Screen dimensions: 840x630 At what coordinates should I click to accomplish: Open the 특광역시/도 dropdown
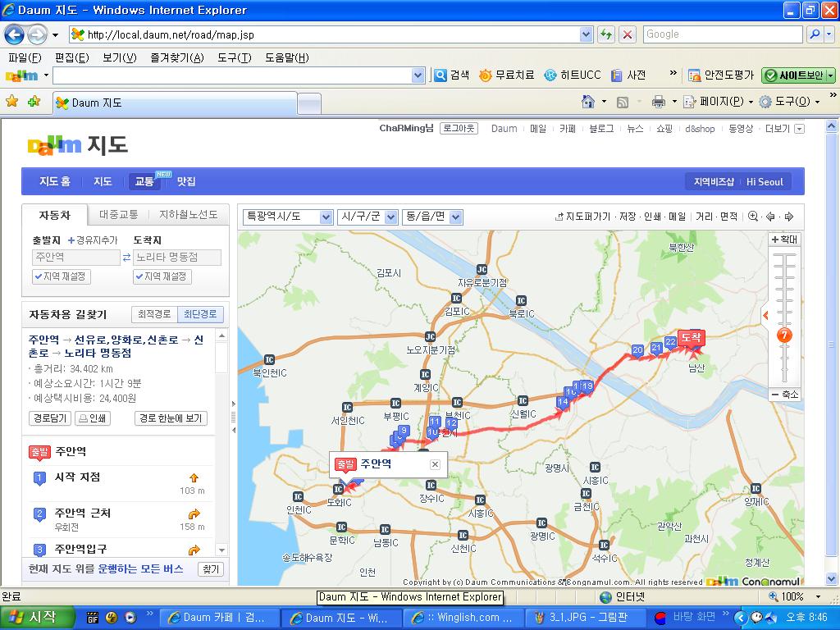(x=288, y=217)
